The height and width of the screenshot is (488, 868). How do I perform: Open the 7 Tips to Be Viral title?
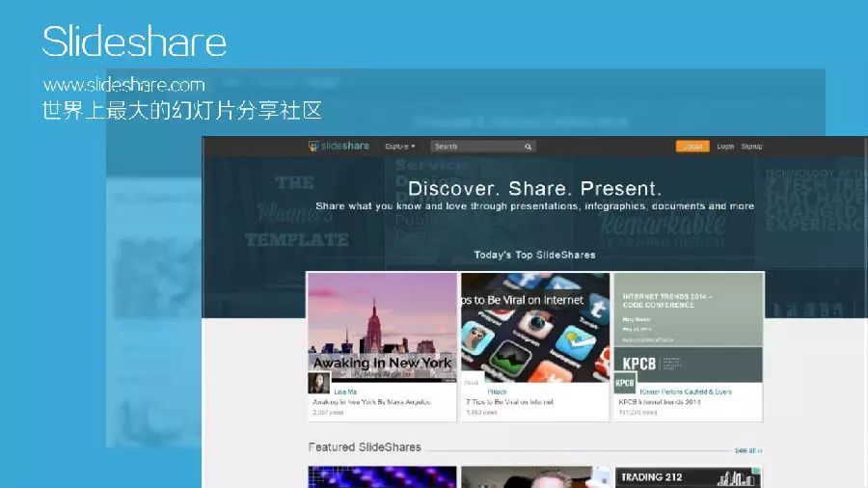tap(509, 402)
